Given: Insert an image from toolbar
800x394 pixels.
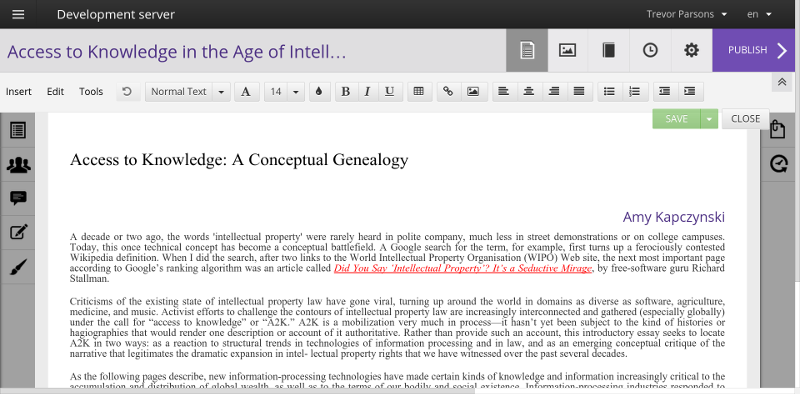Looking at the screenshot, I should (473, 92).
